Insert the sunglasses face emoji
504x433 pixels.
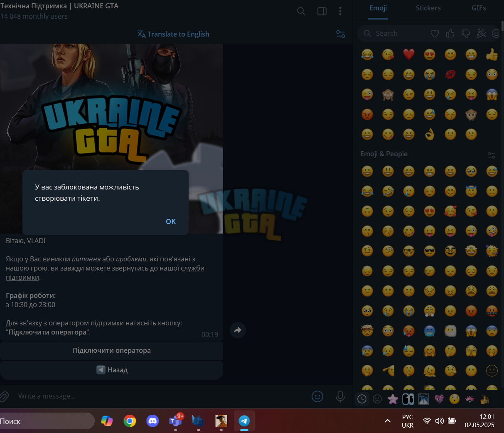(x=430, y=251)
